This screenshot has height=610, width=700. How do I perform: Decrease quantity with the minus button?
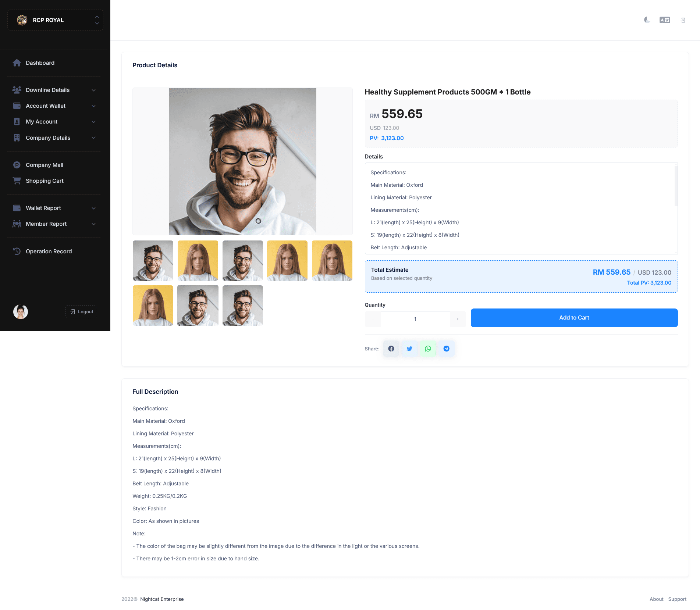(x=373, y=319)
